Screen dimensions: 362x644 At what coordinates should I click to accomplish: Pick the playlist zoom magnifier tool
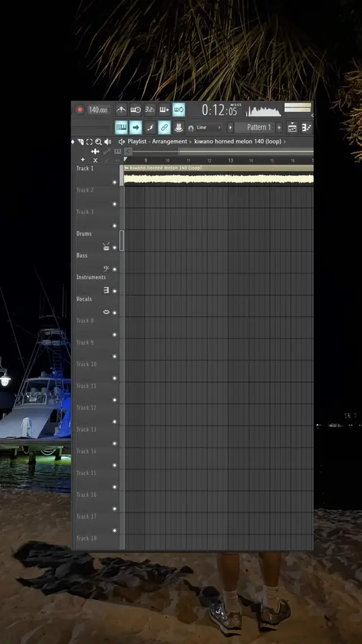pyautogui.click(x=99, y=142)
